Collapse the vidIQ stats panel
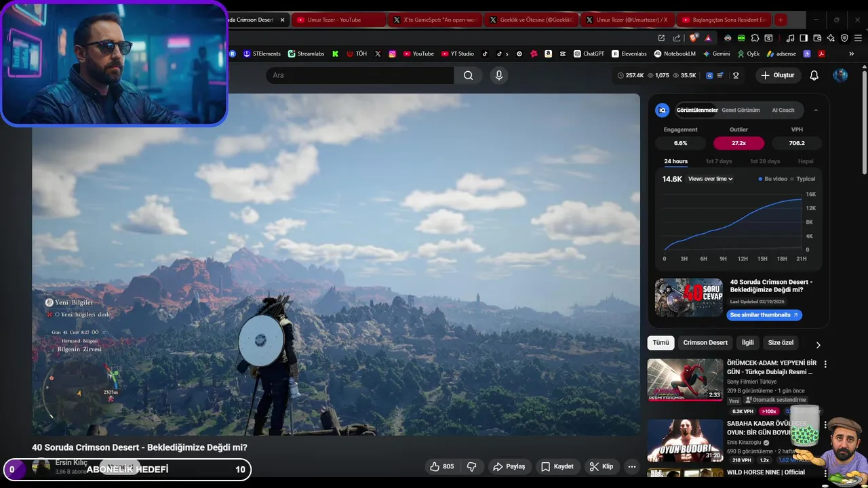The image size is (868, 488). [x=816, y=110]
